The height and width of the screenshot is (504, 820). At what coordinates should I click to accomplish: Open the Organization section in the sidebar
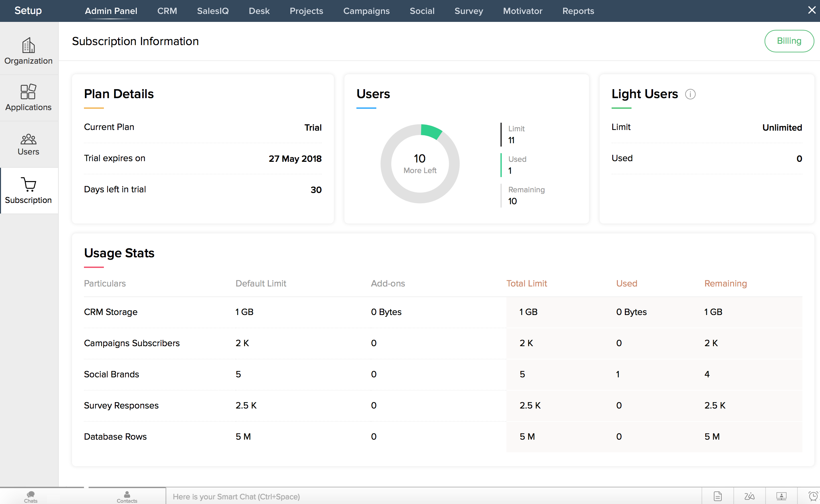tap(28, 50)
